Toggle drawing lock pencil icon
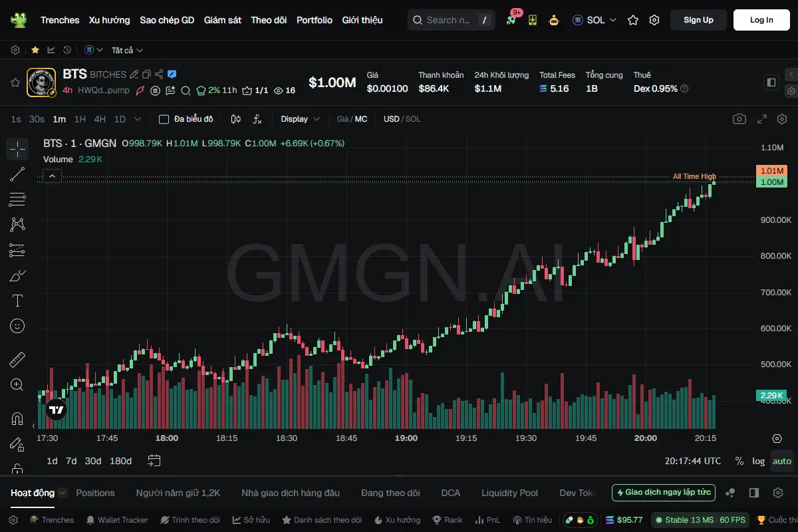This screenshot has height=532, width=798. tap(17, 444)
